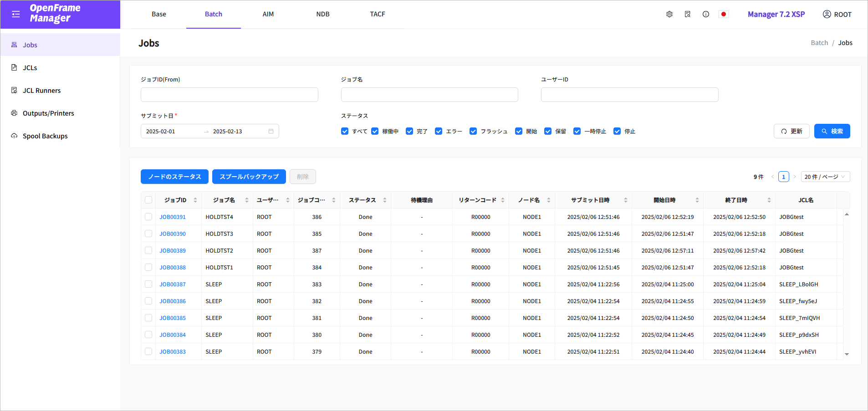
Task: Collapse the sidebar with the hamburger icon
Action: point(16,14)
